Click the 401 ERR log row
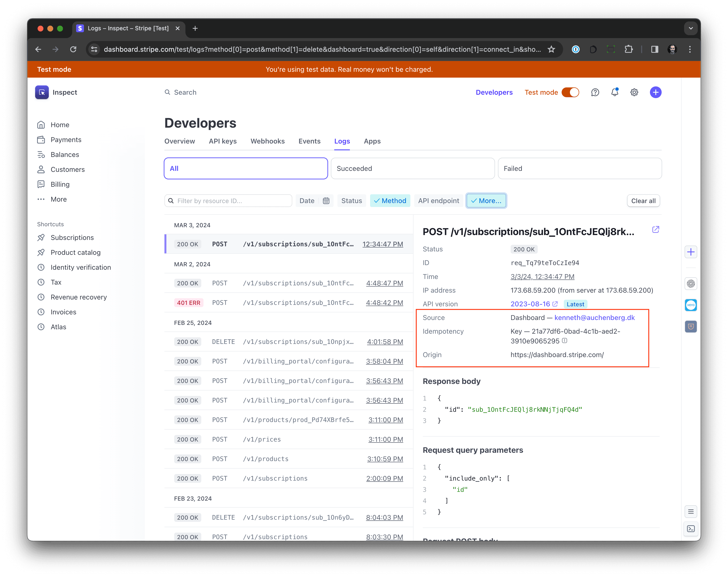 pyautogui.click(x=289, y=303)
